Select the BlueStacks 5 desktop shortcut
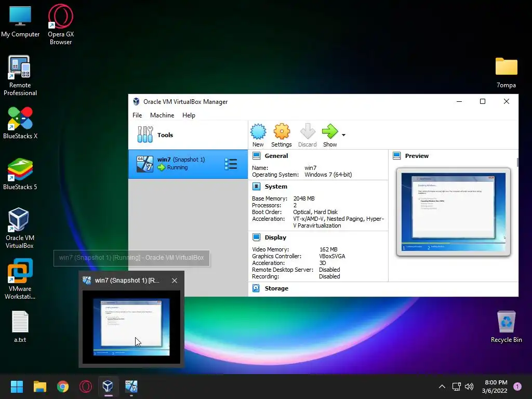532x399 pixels. (x=20, y=174)
